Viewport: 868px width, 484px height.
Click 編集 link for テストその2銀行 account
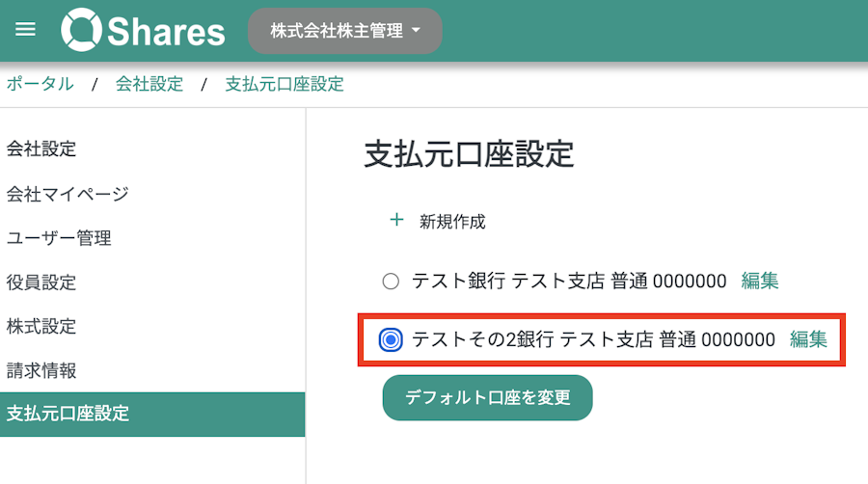click(x=808, y=339)
